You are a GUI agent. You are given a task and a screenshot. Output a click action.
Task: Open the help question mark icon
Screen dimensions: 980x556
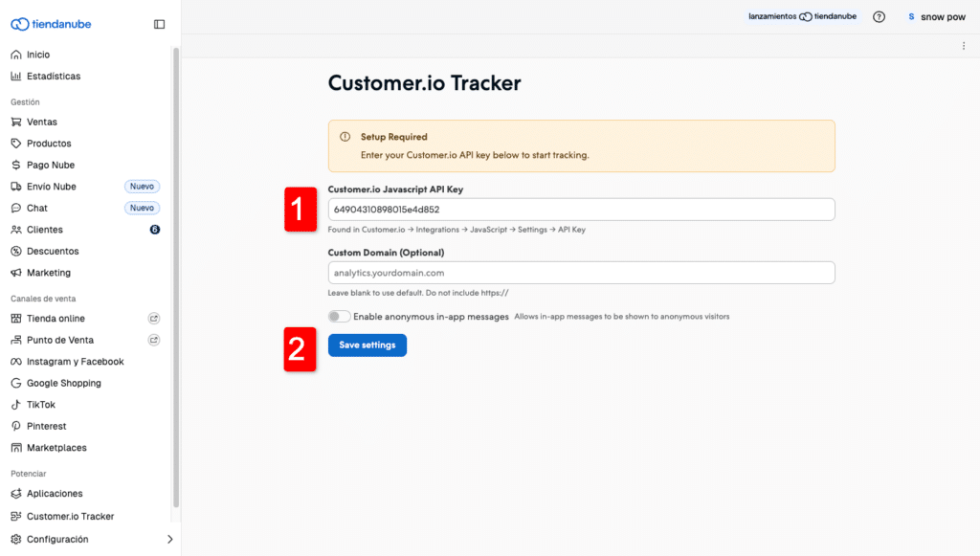point(879,17)
